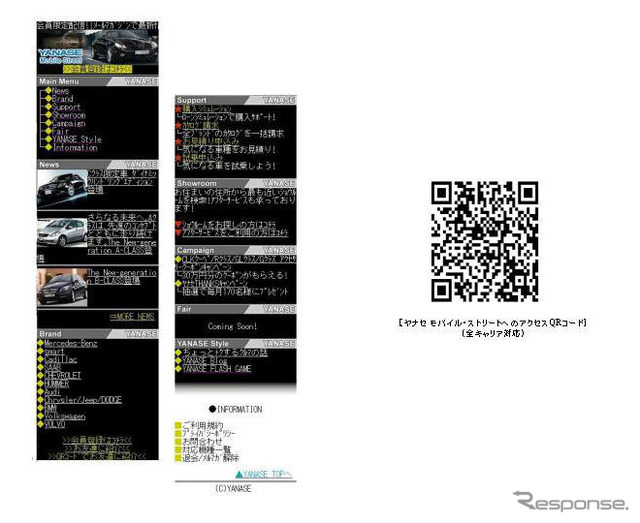Click the yellow diamond beside News menu item
Viewport: 640px width, 523px height.
(48, 90)
